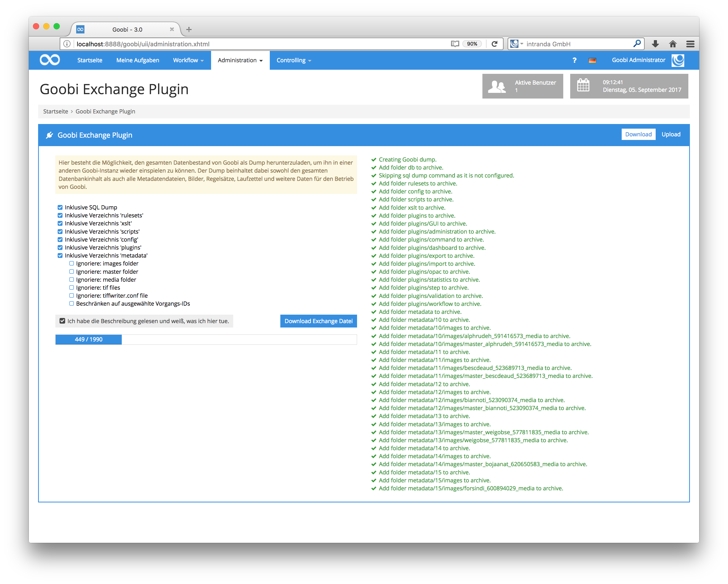Open reader view icon in address bar
Screen dimensions: 728x584
coord(455,44)
